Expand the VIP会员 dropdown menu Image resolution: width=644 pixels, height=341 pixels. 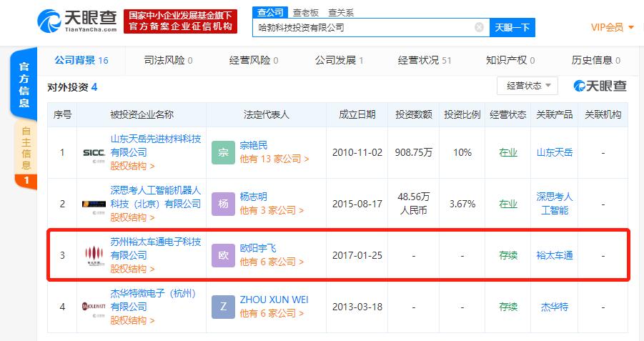pos(612,28)
